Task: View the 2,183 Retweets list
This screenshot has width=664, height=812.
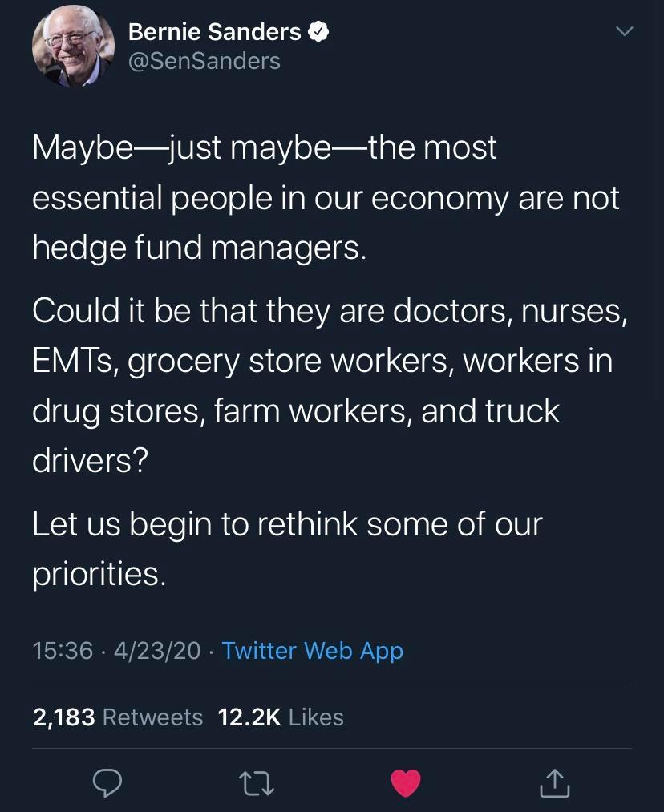Action: tap(118, 717)
